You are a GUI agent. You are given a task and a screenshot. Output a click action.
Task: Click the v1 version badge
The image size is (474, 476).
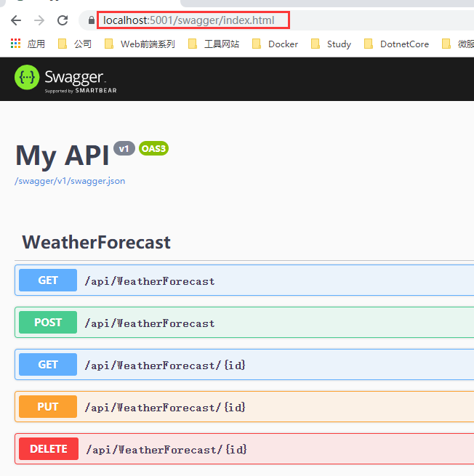pos(124,148)
